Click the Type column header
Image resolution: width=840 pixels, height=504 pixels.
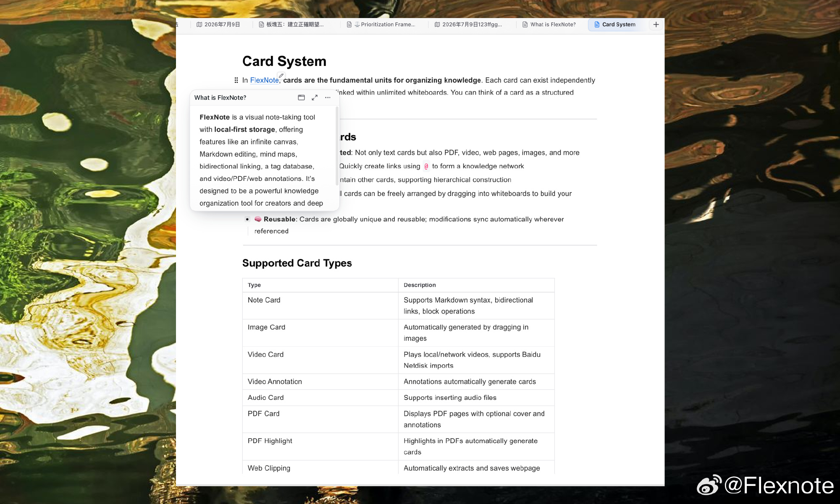click(320, 285)
